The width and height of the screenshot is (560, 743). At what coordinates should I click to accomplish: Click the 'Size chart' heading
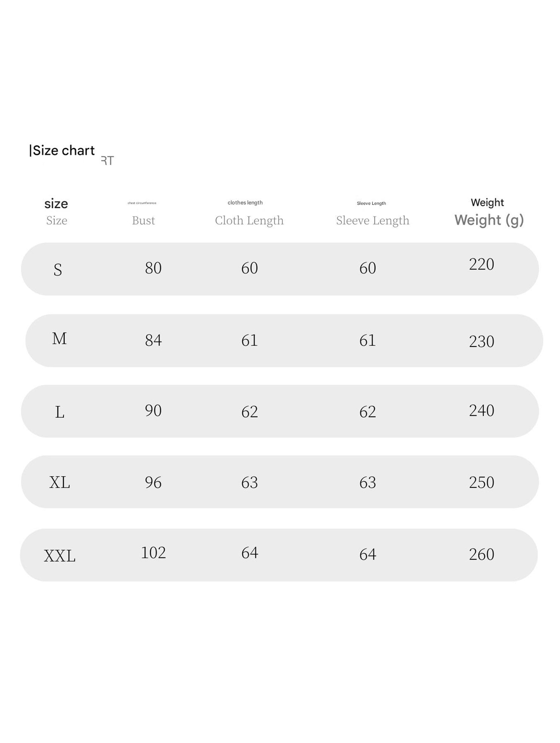[62, 150]
